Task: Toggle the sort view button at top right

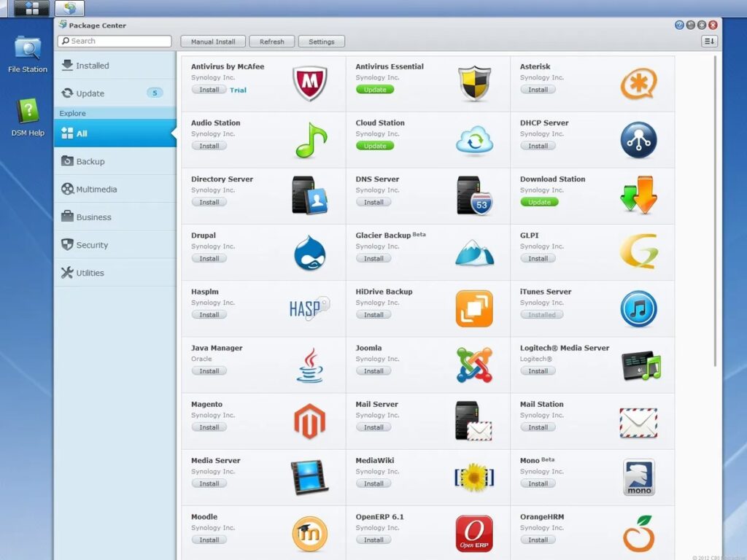Action: [709, 42]
